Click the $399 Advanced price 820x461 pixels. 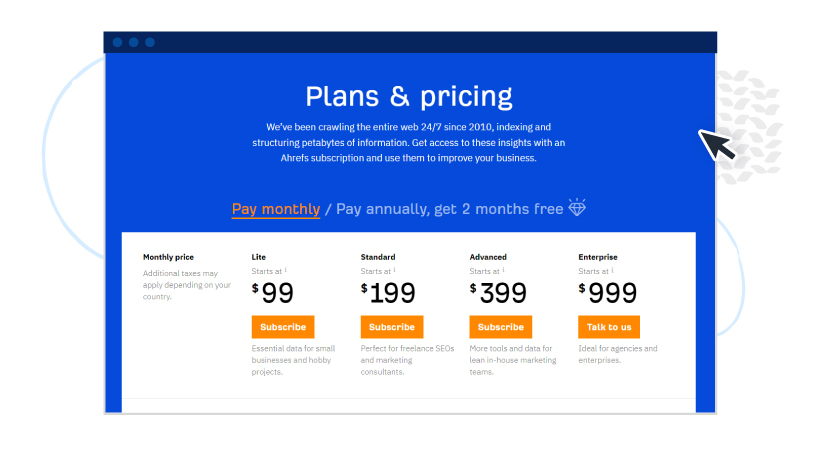point(498,293)
